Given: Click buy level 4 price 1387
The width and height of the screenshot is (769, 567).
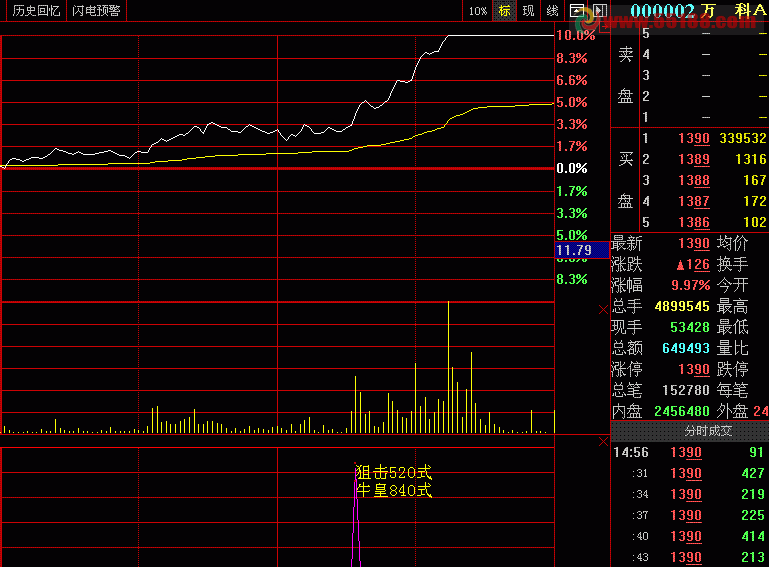Looking at the screenshot, I should click(693, 201).
